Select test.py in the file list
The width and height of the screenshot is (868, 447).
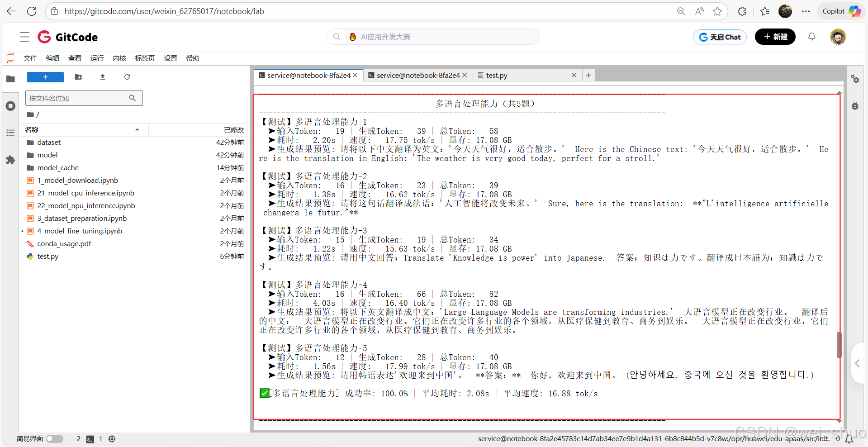click(x=133, y=256)
